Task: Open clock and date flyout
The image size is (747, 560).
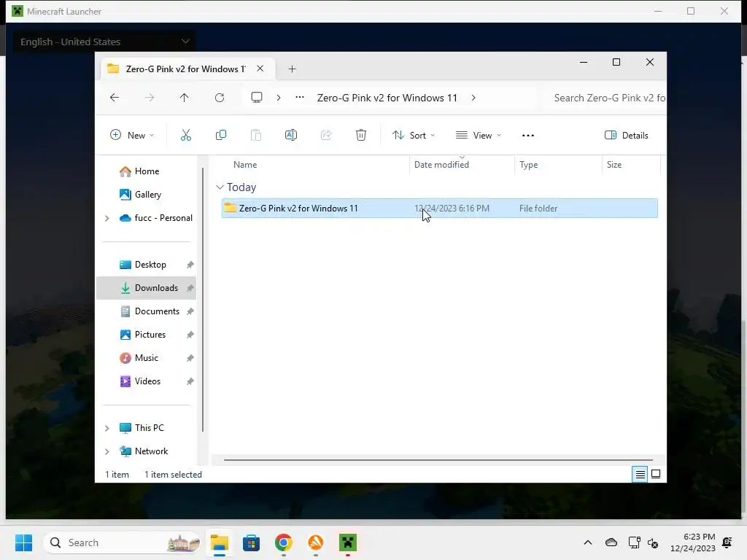Action: (693, 542)
